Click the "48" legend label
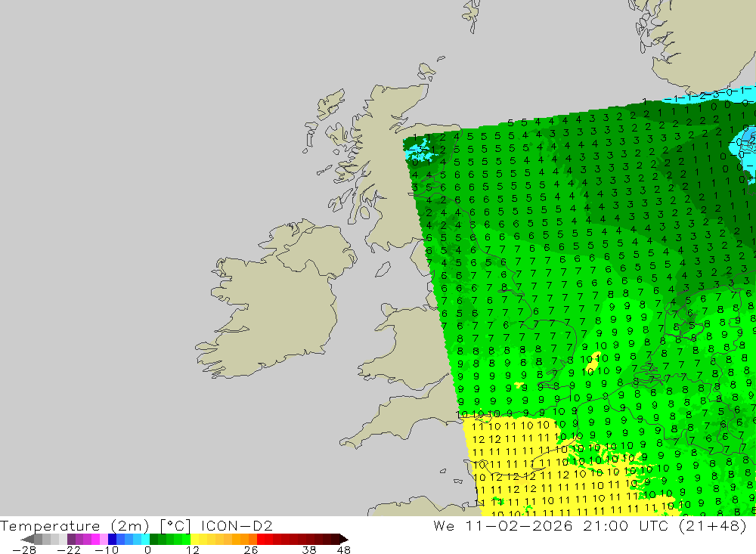Viewport: 756px width, 554px height. tap(344, 549)
